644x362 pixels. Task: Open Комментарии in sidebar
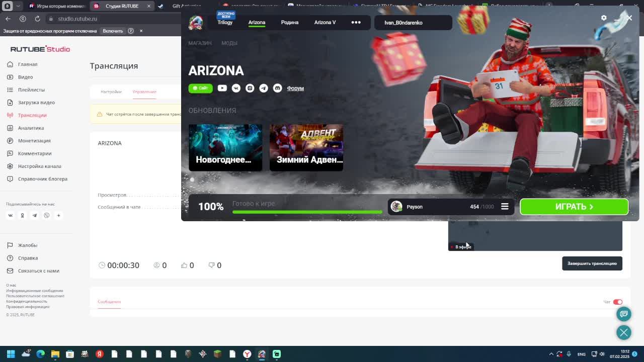pos(35,153)
